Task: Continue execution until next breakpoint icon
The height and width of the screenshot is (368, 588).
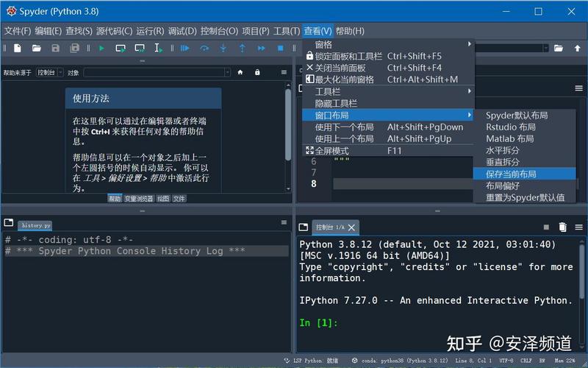Action: click(262, 48)
